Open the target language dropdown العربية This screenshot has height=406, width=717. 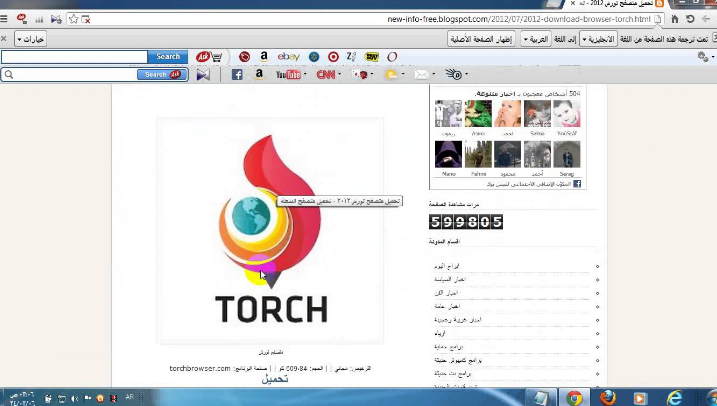(x=535, y=39)
